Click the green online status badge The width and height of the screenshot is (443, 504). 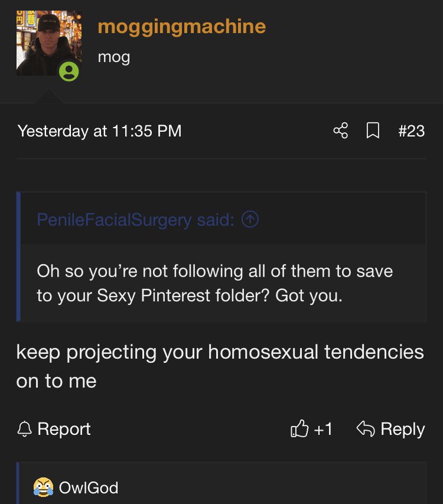click(x=69, y=71)
